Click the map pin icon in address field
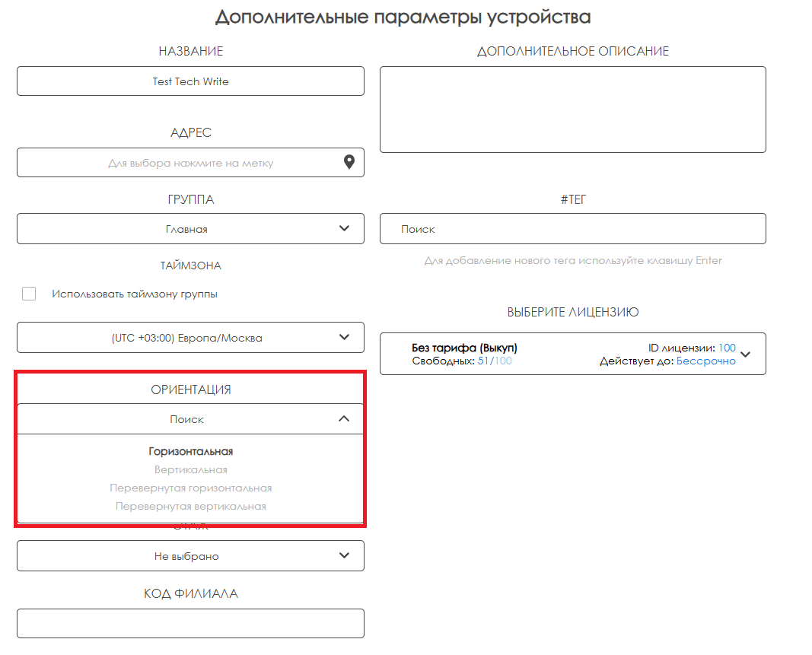Viewport: 812px width, 655px height. [349, 162]
